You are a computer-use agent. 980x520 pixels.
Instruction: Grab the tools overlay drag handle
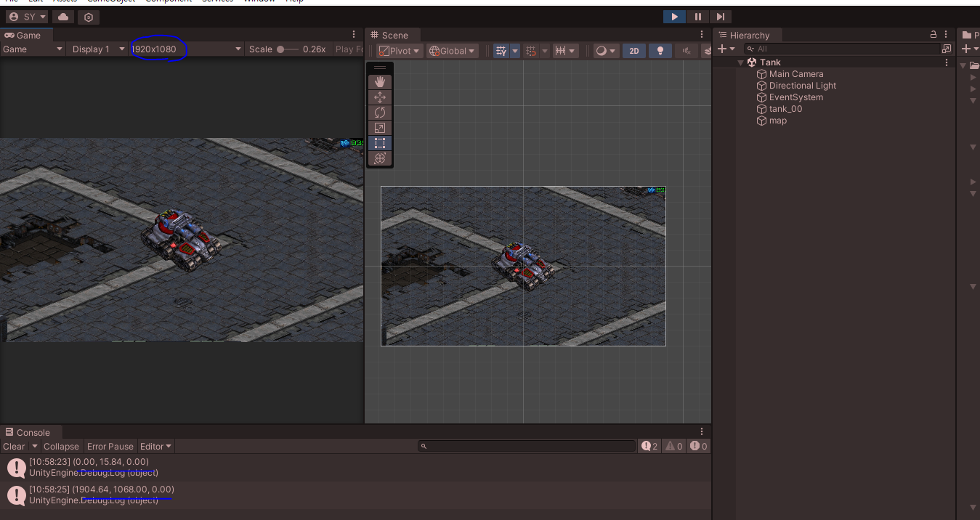380,68
